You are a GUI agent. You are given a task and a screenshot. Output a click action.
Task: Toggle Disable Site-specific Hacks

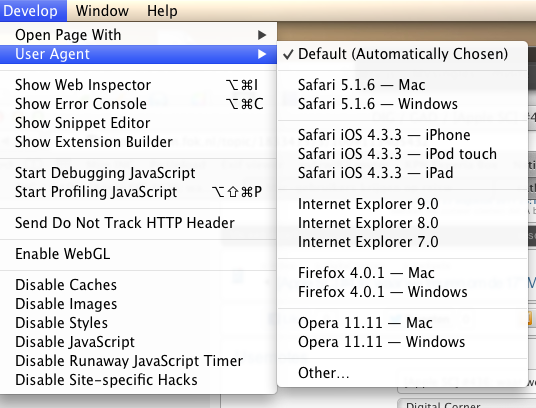click(x=138, y=380)
